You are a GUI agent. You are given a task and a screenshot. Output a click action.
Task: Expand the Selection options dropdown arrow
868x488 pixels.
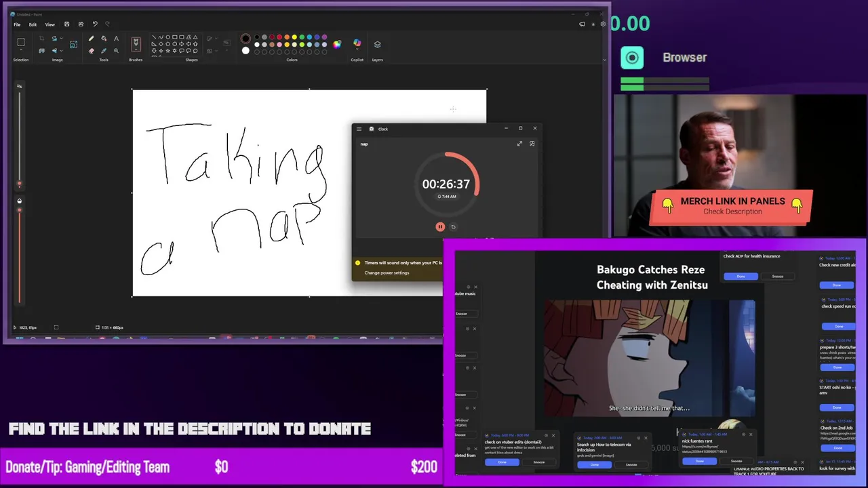point(21,49)
